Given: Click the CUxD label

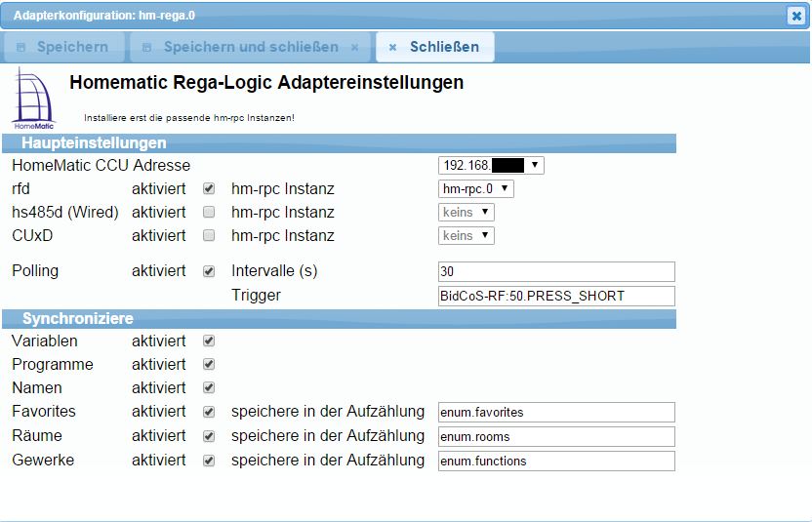Looking at the screenshot, I should 32,235.
